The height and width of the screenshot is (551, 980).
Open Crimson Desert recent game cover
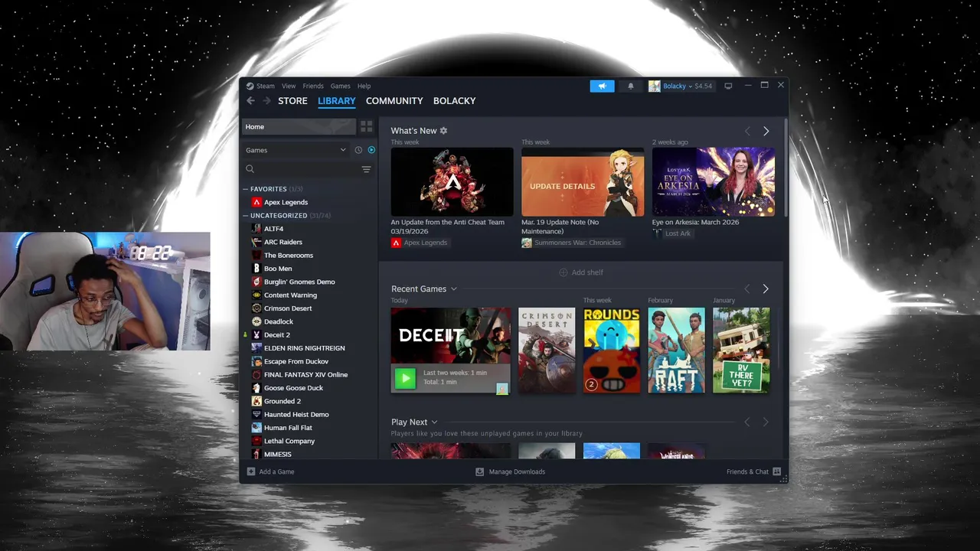tap(547, 350)
